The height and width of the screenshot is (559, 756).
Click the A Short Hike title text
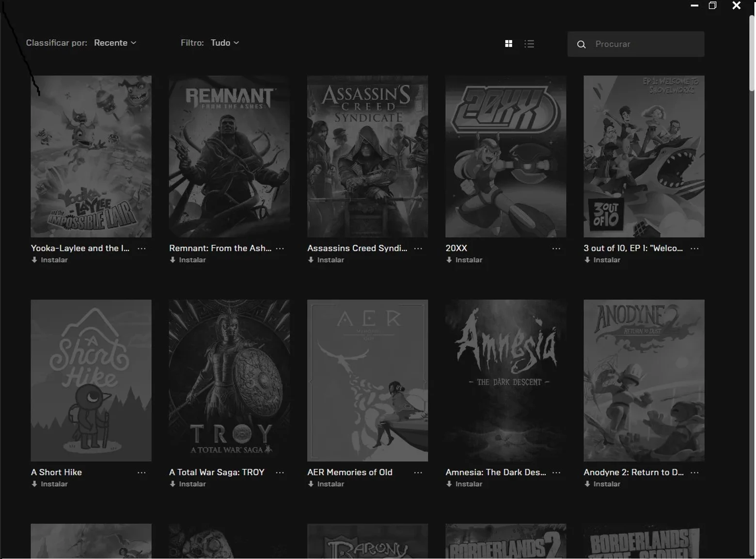click(x=56, y=472)
